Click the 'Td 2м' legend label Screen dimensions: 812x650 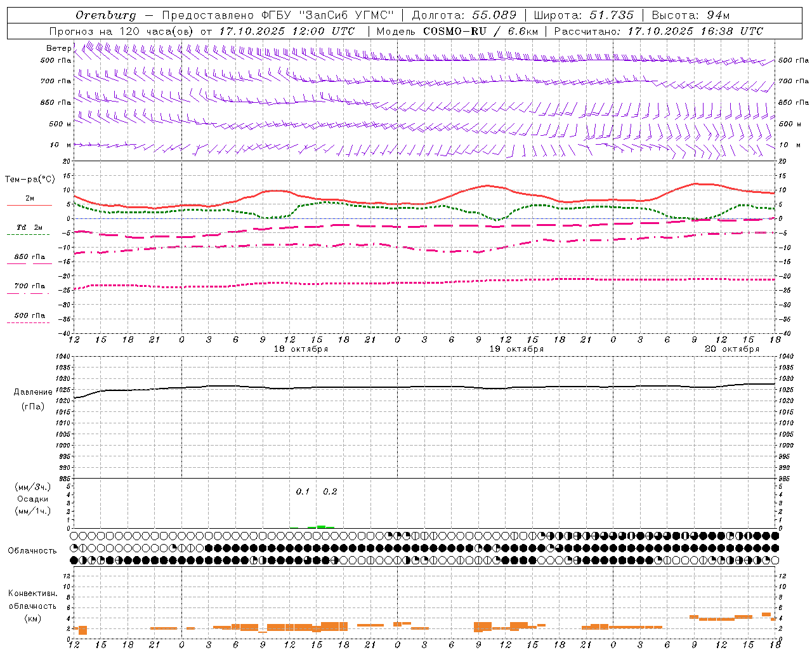30,227
